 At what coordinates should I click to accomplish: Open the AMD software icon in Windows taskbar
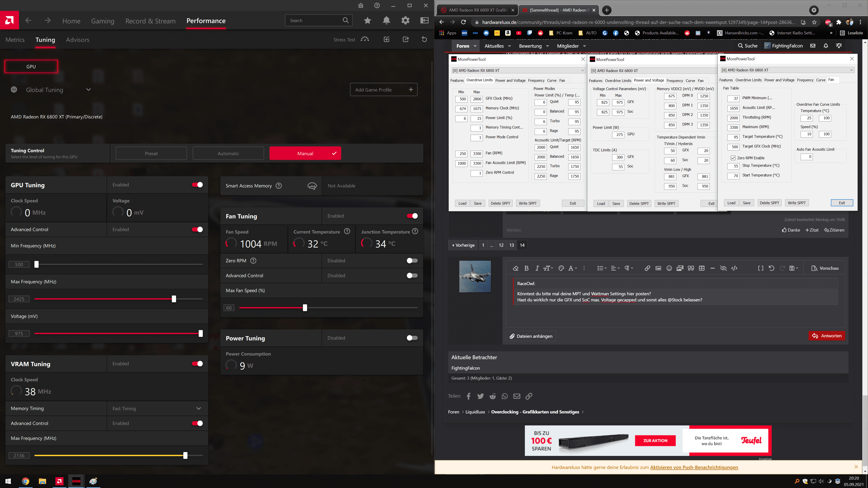59,481
